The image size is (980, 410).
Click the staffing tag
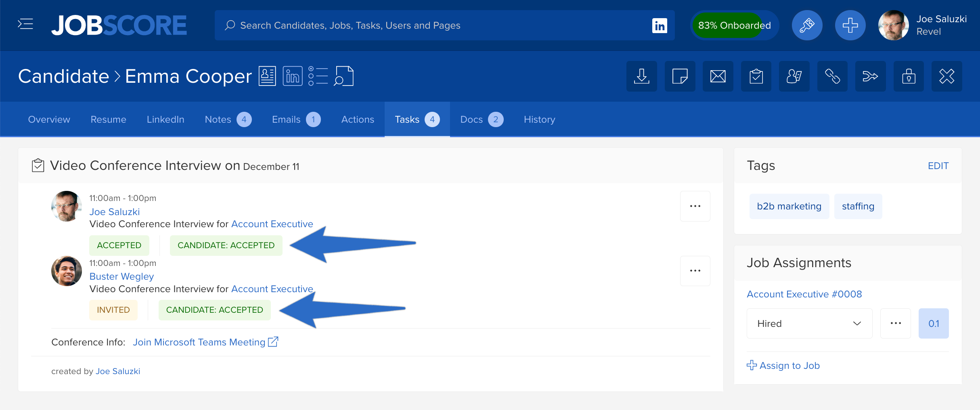858,206
